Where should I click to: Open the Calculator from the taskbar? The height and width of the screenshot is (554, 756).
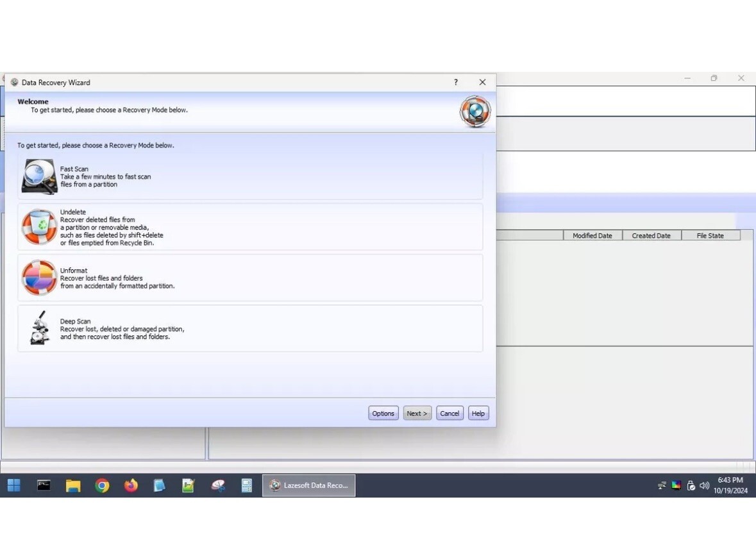pyautogui.click(x=246, y=485)
